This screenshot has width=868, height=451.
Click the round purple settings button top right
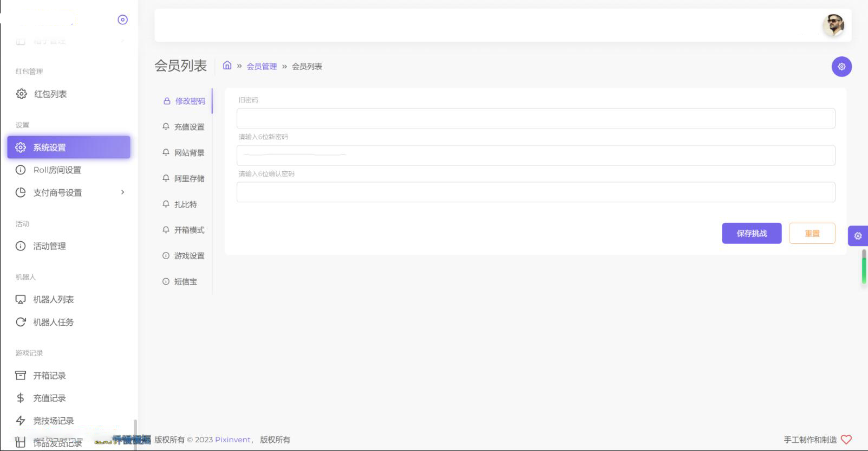pyautogui.click(x=841, y=67)
